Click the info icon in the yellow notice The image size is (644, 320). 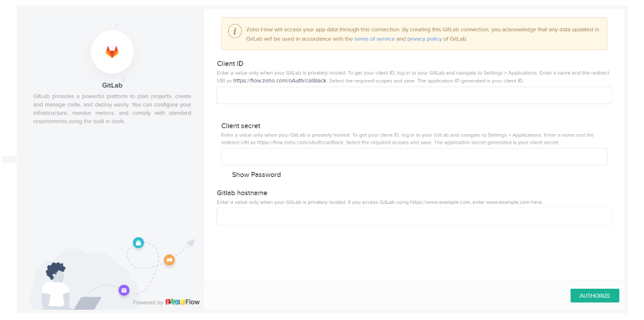click(x=235, y=32)
